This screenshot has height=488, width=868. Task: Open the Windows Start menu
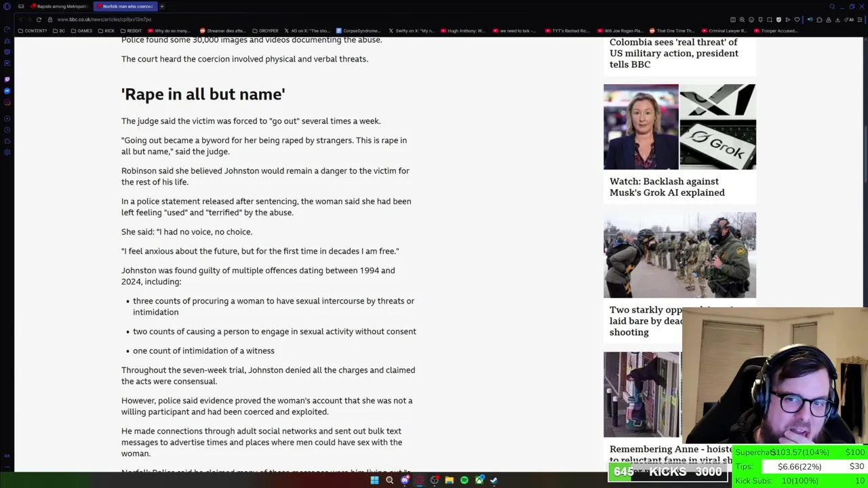pyautogui.click(x=374, y=480)
